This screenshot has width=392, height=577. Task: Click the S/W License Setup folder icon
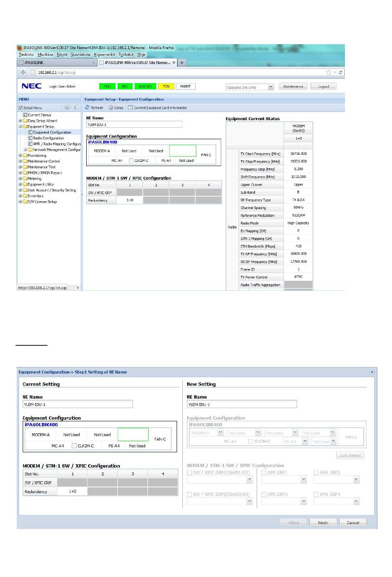(x=25, y=202)
